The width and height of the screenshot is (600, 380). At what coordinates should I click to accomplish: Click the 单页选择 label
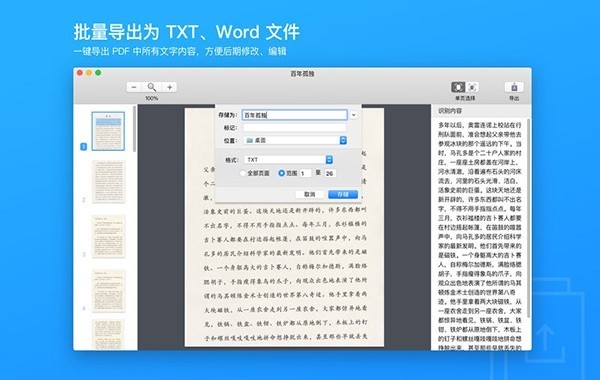(465, 98)
